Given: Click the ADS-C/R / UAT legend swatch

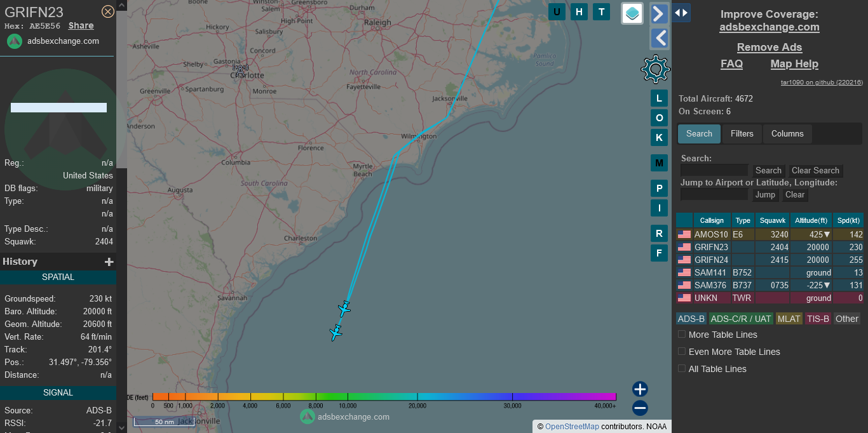Looking at the screenshot, I should pyautogui.click(x=741, y=319).
